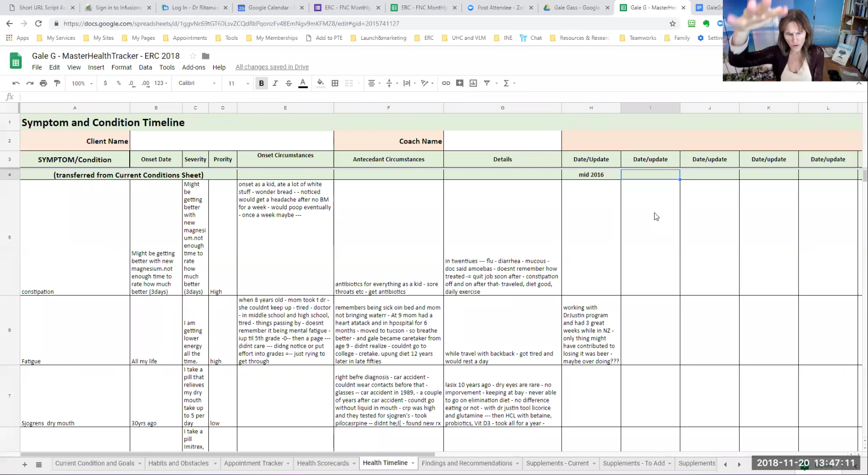Select the paint format roller icon
This screenshot has width=868, height=475.
click(x=57, y=84)
